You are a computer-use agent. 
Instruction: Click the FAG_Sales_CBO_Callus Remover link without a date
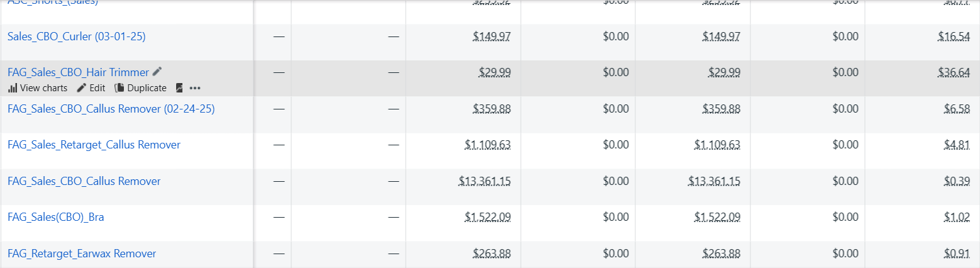click(x=84, y=181)
